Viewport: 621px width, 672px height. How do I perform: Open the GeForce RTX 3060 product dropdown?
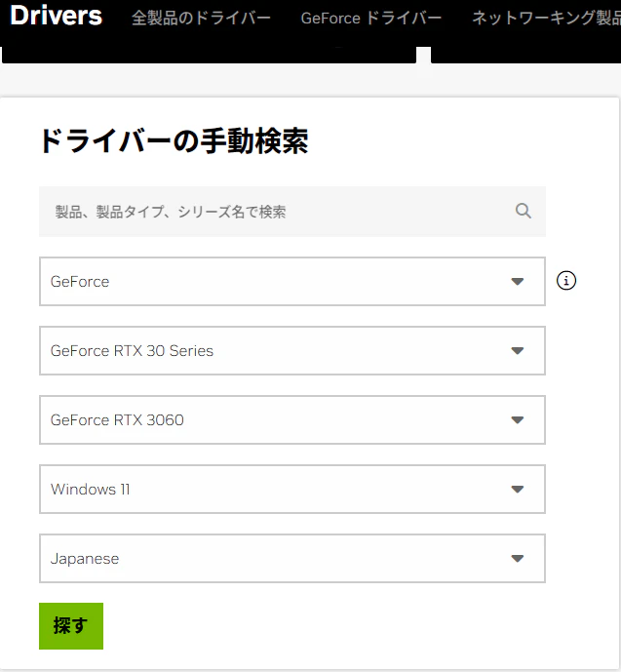292,420
